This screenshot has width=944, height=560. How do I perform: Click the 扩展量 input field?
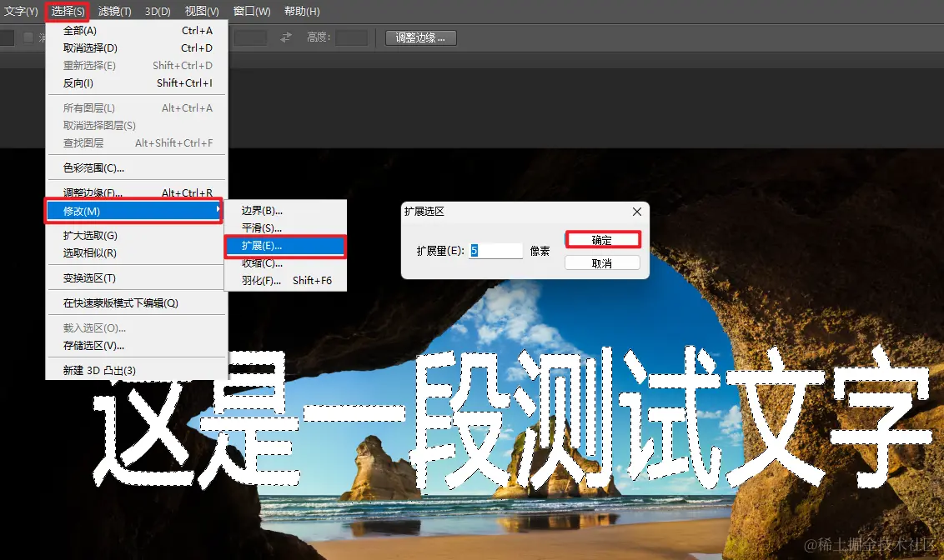[x=495, y=251]
